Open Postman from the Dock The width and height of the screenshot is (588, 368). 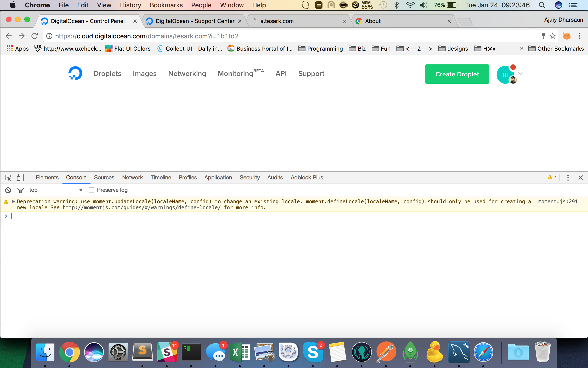click(386, 352)
